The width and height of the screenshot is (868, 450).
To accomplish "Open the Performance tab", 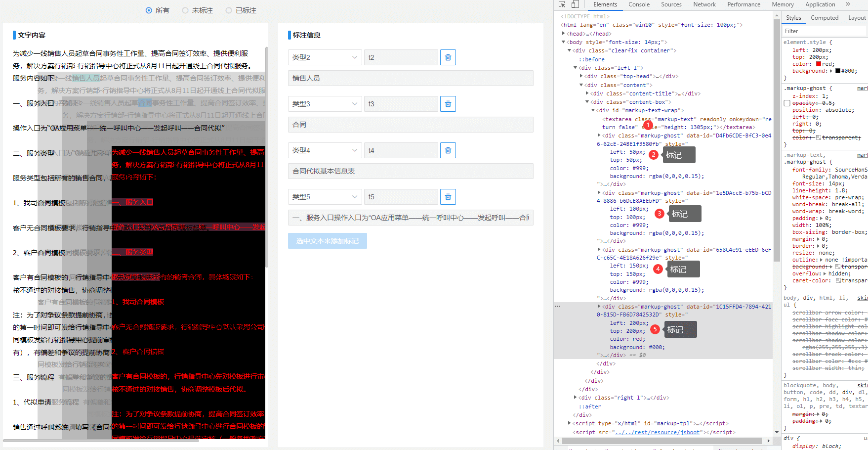I will pyautogui.click(x=744, y=4).
